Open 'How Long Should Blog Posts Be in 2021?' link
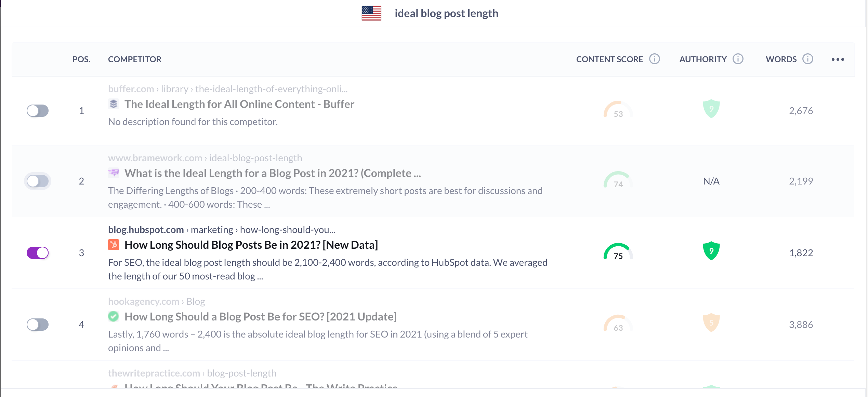 (x=251, y=245)
